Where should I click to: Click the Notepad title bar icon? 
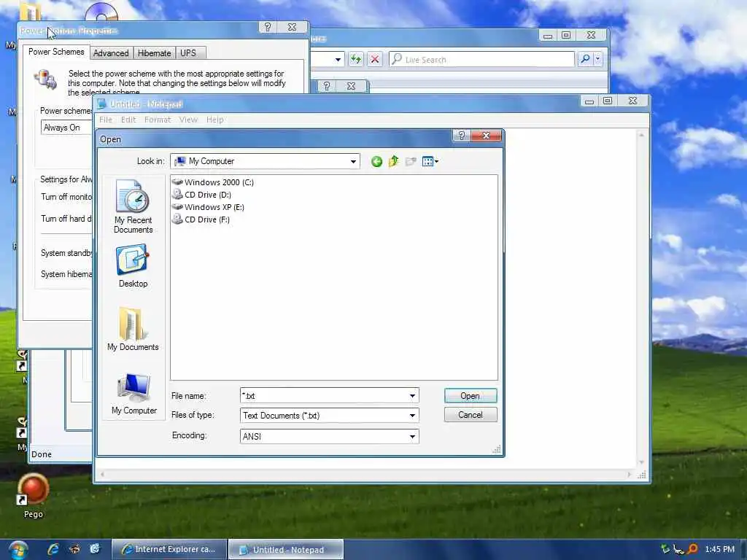click(x=101, y=104)
